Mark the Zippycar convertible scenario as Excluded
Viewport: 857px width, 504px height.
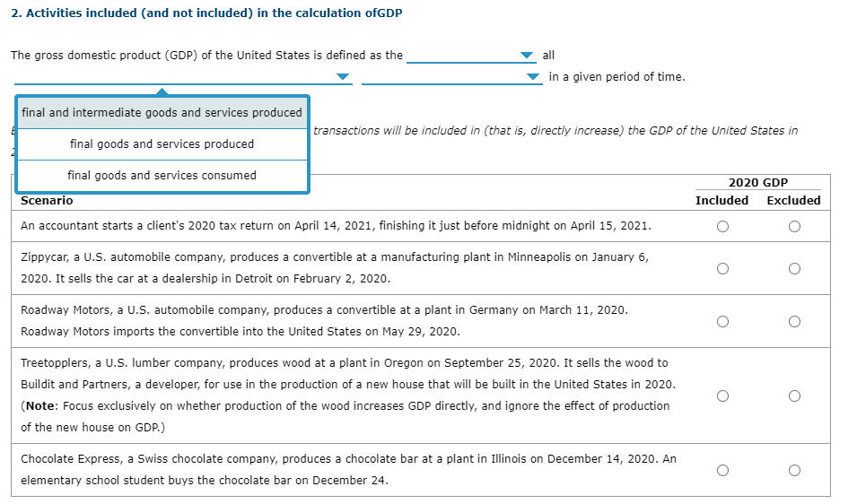point(794,268)
